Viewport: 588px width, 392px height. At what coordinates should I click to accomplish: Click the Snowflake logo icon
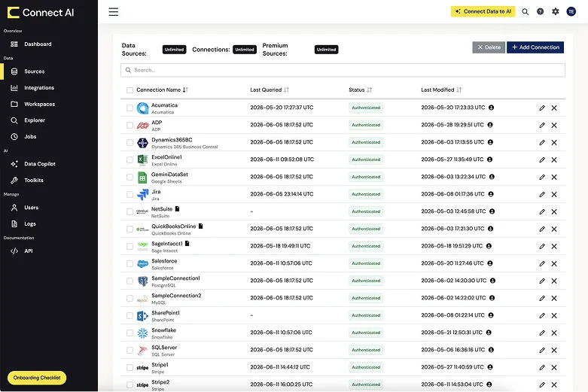[x=142, y=333]
